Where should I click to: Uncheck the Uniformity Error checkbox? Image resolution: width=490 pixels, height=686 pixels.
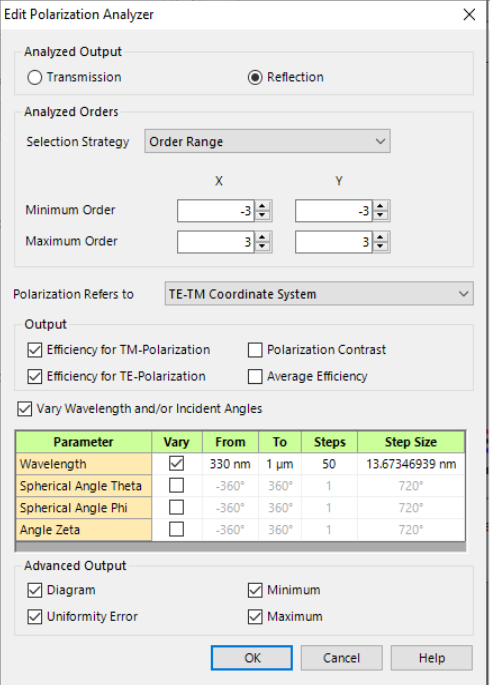tap(35, 616)
